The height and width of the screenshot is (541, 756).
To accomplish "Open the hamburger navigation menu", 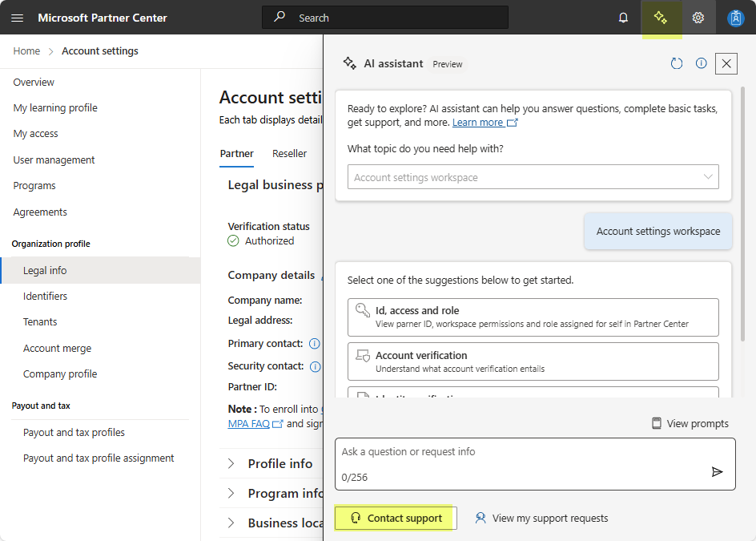I will (17, 18).
